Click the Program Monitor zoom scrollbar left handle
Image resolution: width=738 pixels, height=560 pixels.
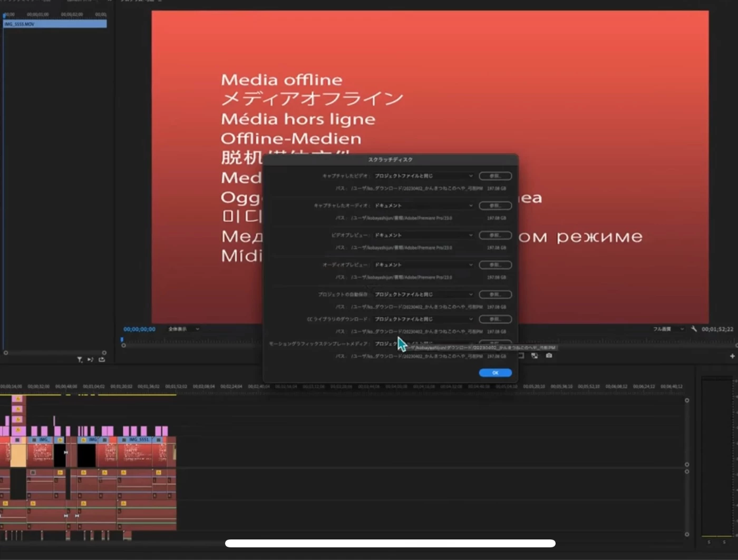click(123, 346)
